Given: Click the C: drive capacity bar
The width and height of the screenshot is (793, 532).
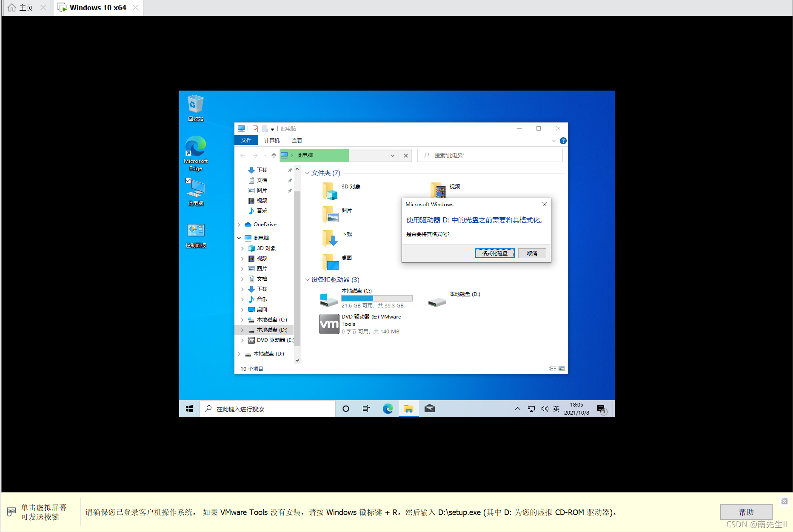Looking at the screenshot, I should click(x=377, y=299).
